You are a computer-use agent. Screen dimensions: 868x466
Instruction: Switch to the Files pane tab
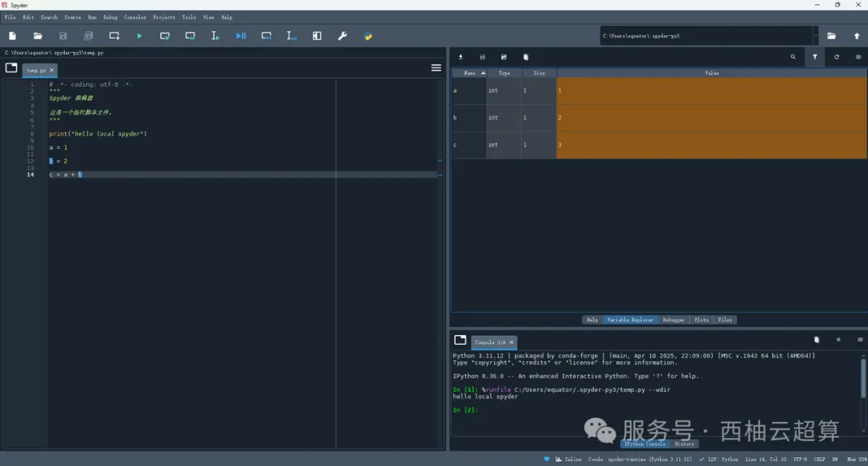725,320
